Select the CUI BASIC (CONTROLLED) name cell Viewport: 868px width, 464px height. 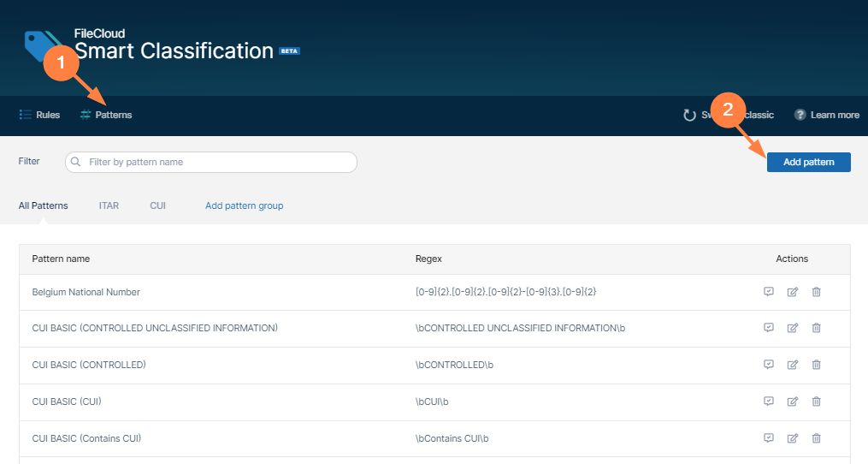pos(89,365)
